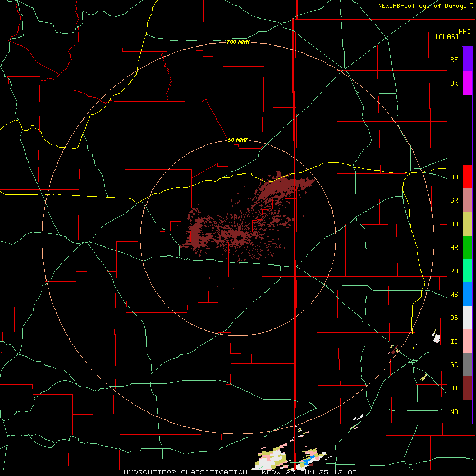This screenshot has height=476, width=476.
Task: Click the BI brown legend swatch
Action: pyautogui.click(x=467, y=388)
